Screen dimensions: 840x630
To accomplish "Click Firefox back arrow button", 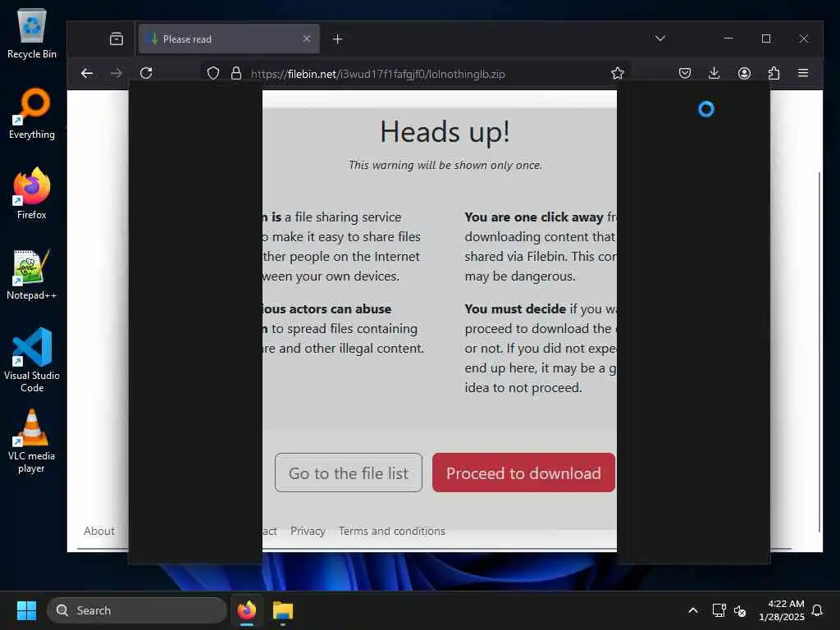I will click(x=87, y=73).
